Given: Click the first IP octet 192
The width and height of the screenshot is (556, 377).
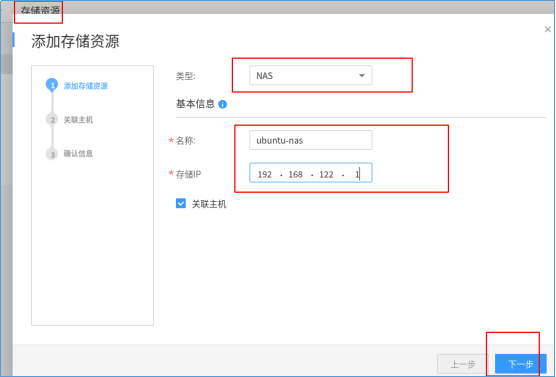Looking at the screenshot, I should click(265, 174).
